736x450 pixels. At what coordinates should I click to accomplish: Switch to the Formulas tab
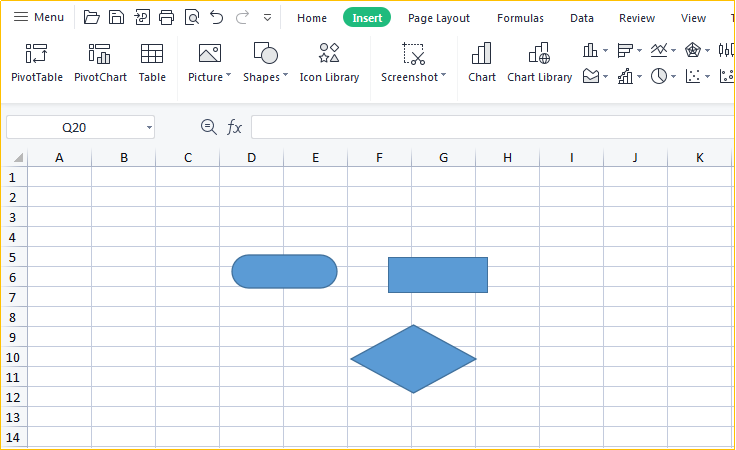(520, 18)
